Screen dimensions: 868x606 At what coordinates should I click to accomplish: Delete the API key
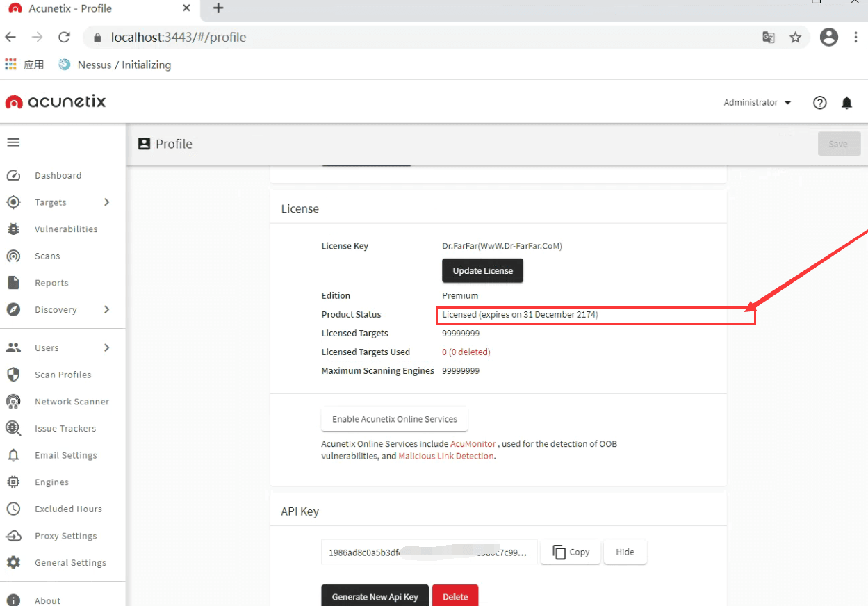tap(455, 596)
